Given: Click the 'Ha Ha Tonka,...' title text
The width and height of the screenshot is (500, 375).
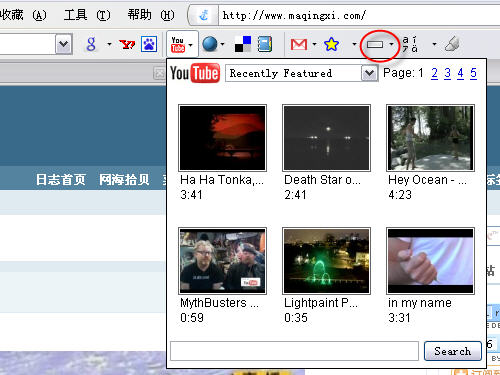Looking at the screenshot, I should [x=222, y=180].
